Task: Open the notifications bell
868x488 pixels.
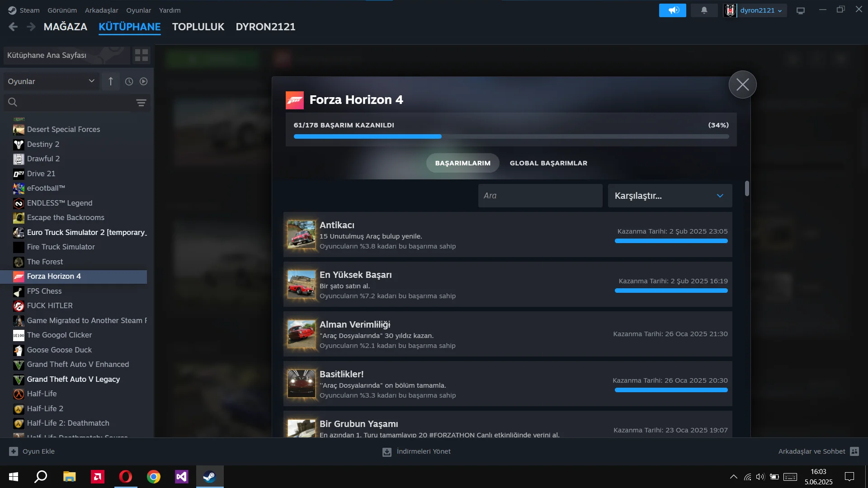Action: point(704,10)
